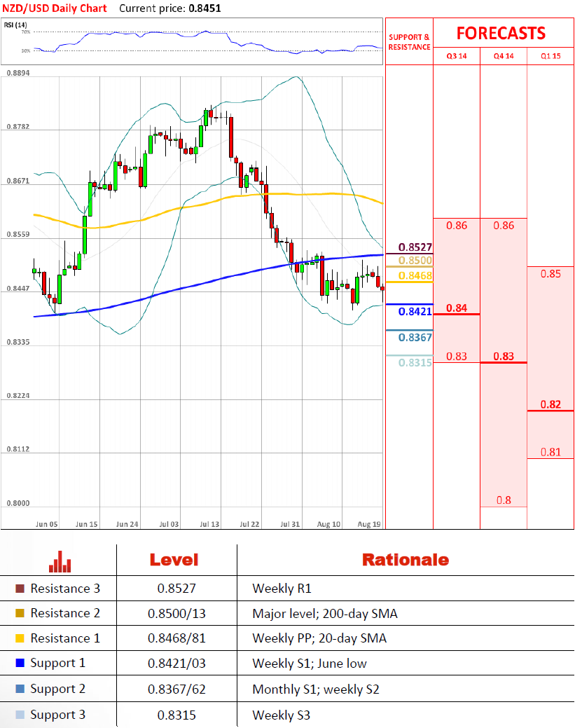Click the NZD/USD Daily Chart title
The height and width of the screenshot is (728, 575).
point(55,8)
